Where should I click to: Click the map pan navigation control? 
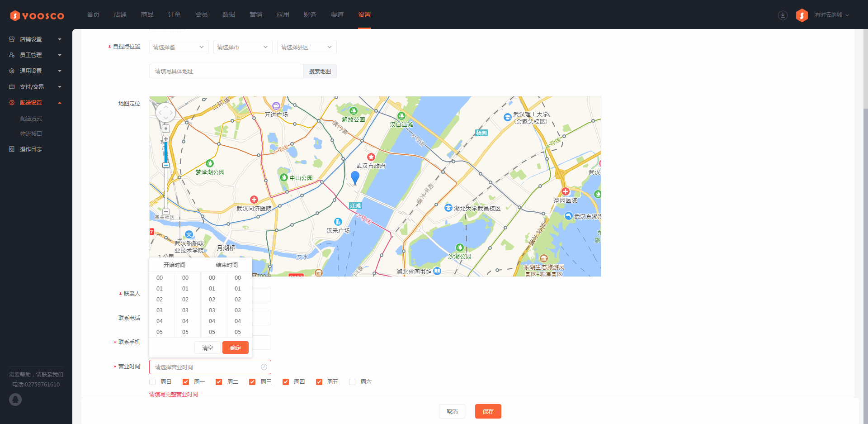pos(165,112)
